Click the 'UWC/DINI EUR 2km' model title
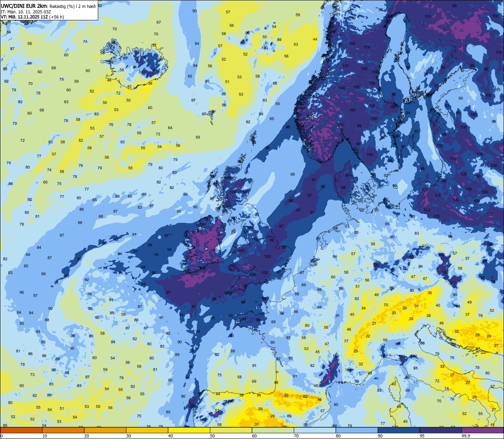The width and height of the screenshot is (504, 439). click(24, 6)
